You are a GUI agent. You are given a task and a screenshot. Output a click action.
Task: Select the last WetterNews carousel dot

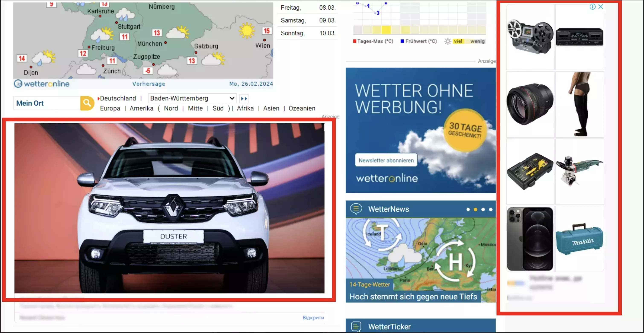coord(490,209)
